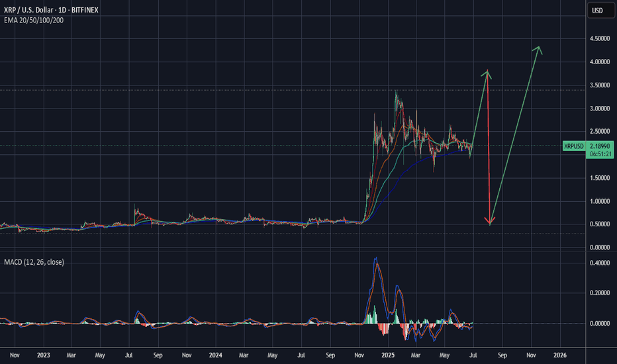Click the 0.40000 MACD axis label
This screenshot has height=364, width=617.
pyautogui.click(x=600, y=263)
